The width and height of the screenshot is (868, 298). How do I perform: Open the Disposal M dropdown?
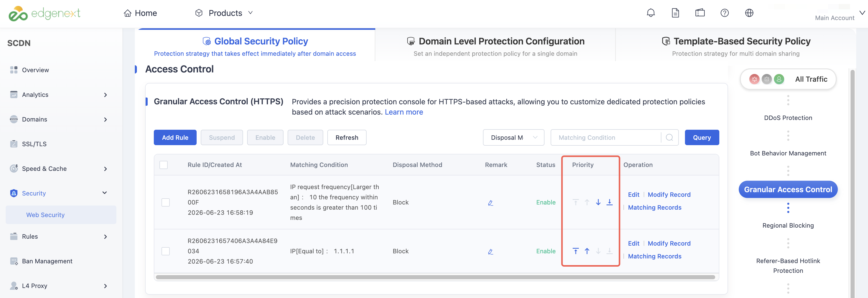[x=513, y=137]
